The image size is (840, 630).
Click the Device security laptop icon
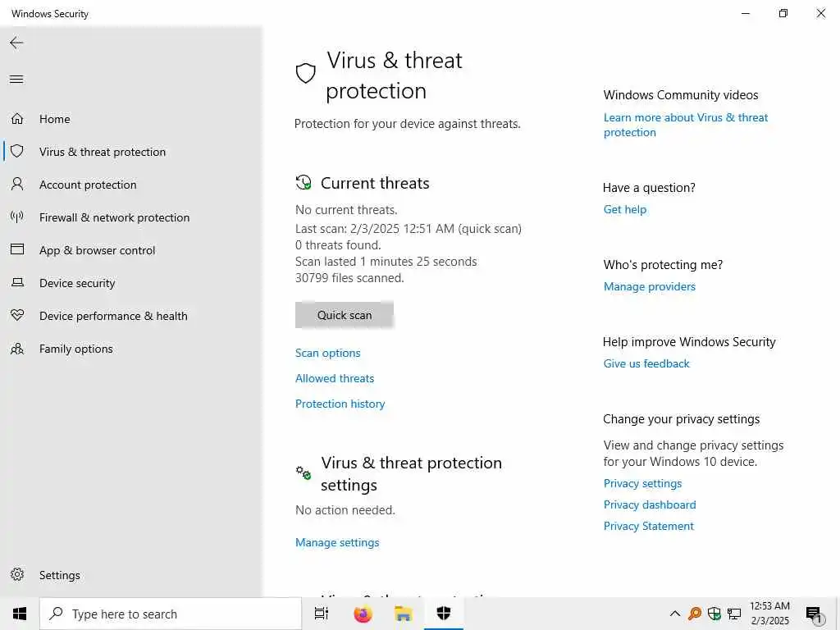16,283
